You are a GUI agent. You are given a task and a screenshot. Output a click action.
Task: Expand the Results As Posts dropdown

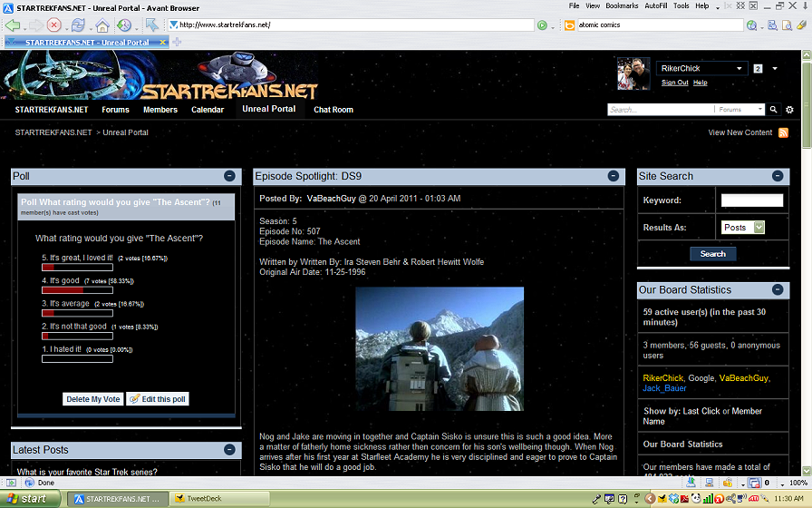point(759,228)
